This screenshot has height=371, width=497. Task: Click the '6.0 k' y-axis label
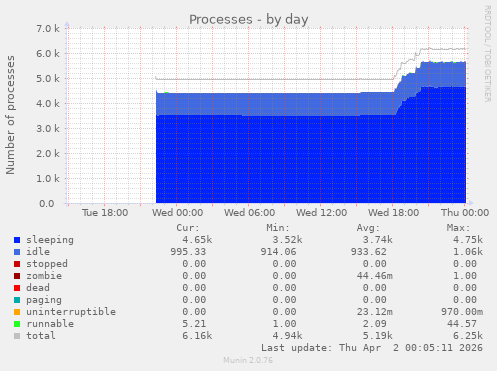point(48,54)
